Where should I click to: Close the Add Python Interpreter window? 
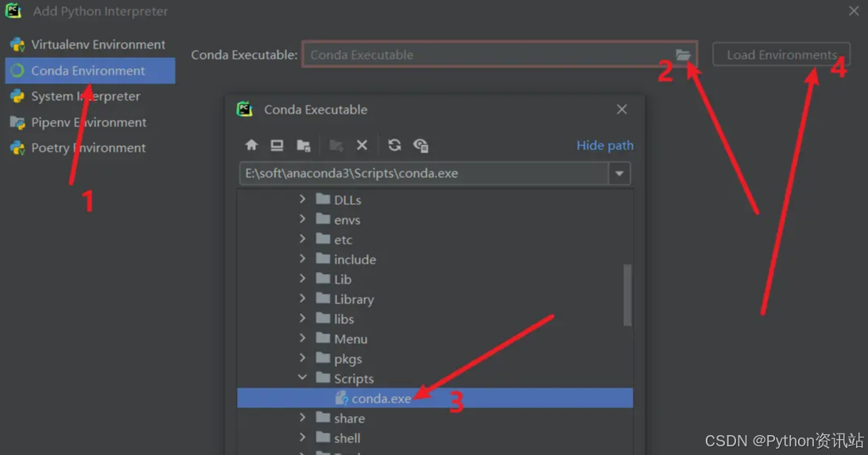[x=854, y=11]
